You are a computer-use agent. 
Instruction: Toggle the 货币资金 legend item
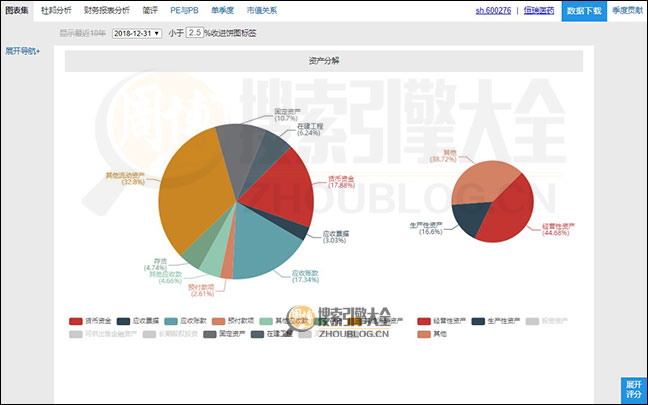pos(90,321)
